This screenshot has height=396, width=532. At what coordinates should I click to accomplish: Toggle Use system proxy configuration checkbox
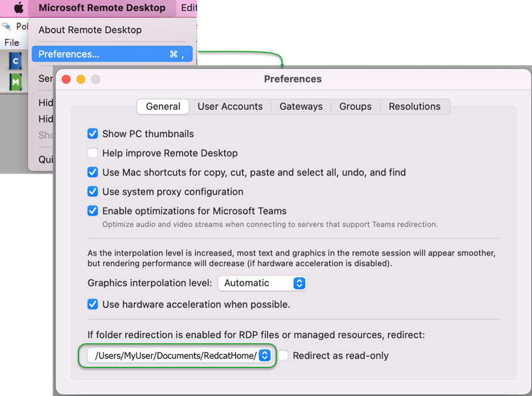pos(93,191)
